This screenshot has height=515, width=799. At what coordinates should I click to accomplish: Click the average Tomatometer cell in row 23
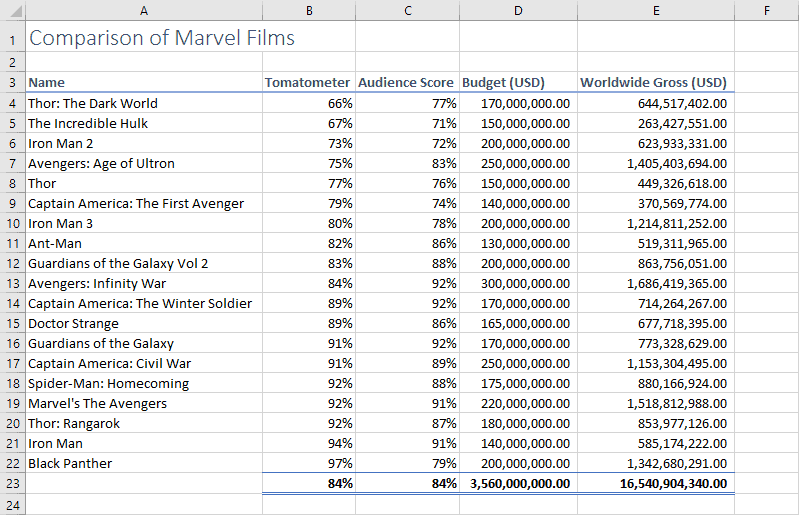309,483
